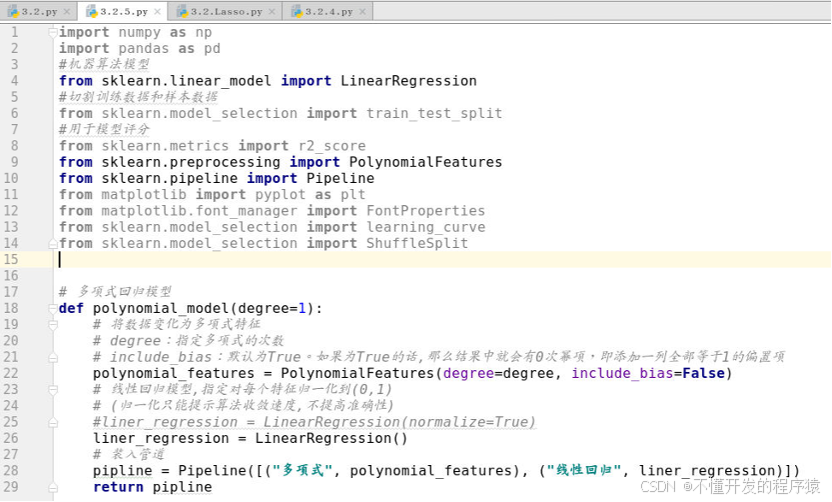Click 'r2_score' on line 8
Screen dimensions: 832x502
pos(332,146)
